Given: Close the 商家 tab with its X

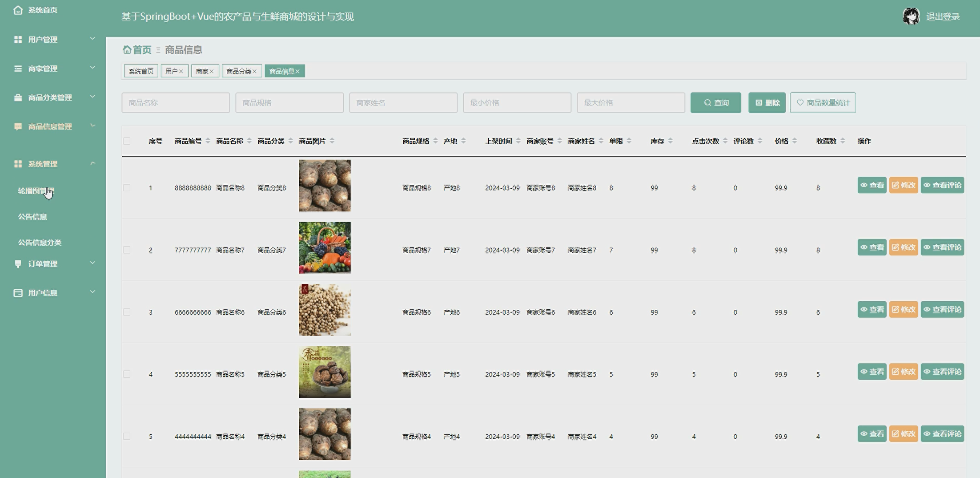Looking at the screenshot, I should pyautogui.click(x=212, y=71).
